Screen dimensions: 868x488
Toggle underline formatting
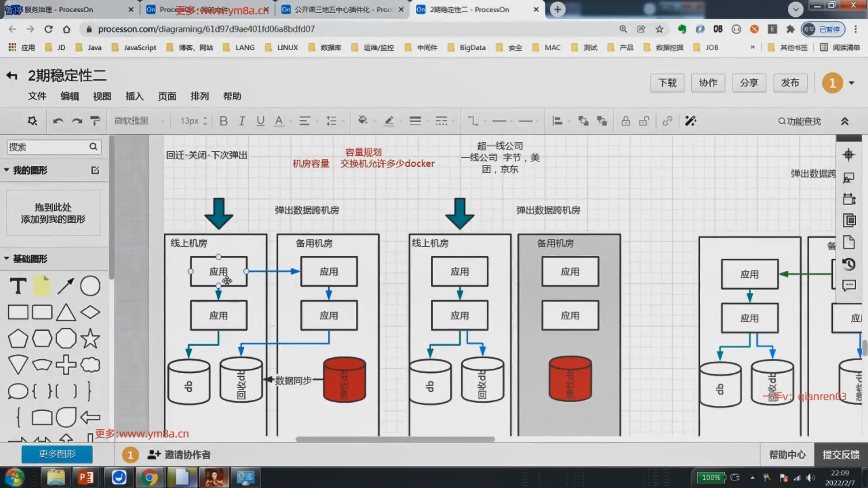pyautogui.click(x=260, y=121)
